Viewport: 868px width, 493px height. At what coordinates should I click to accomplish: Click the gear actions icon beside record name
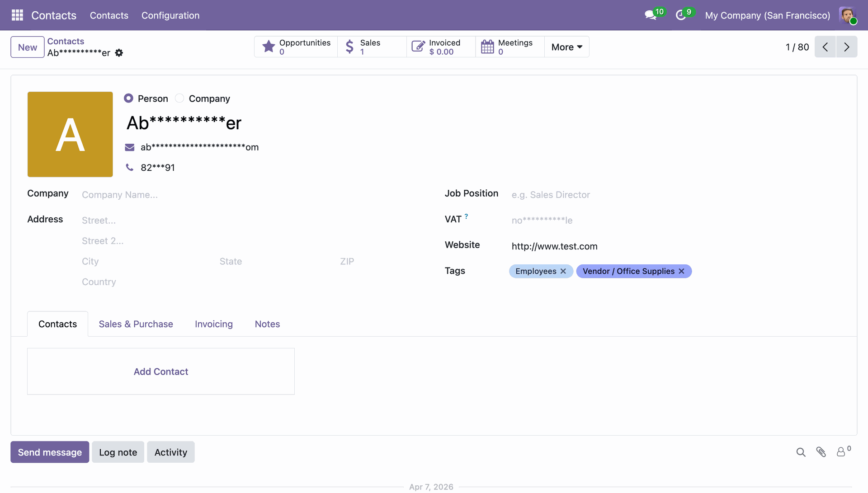coord(119,53)
